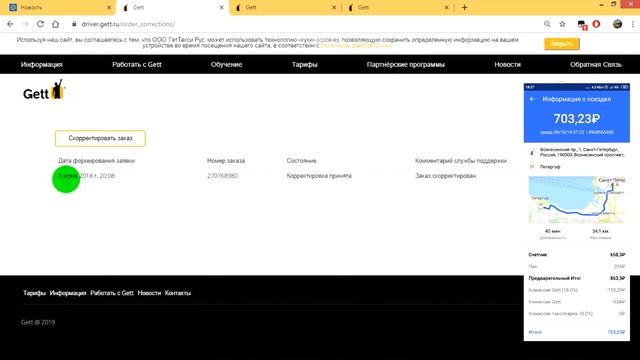Open a new browser tab with plus
This screenshot has width=640, height=360.
pos(464,7)
